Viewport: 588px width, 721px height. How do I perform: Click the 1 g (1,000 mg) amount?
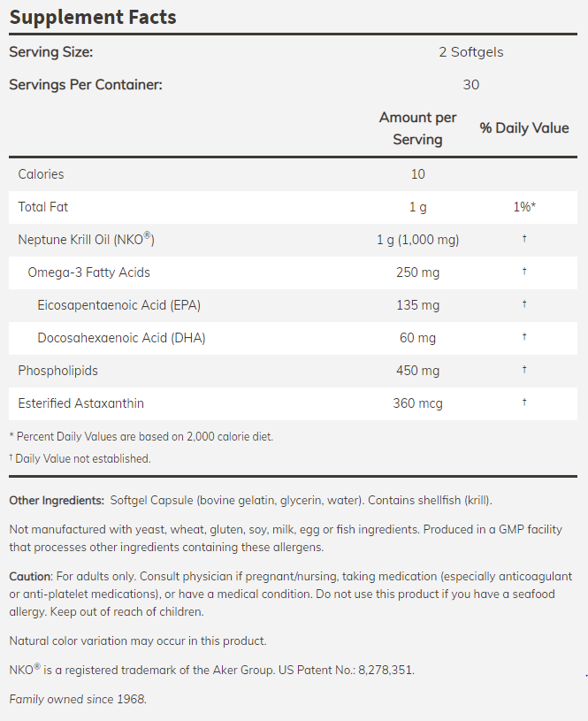pyautogui.click(x=417, y=240)
